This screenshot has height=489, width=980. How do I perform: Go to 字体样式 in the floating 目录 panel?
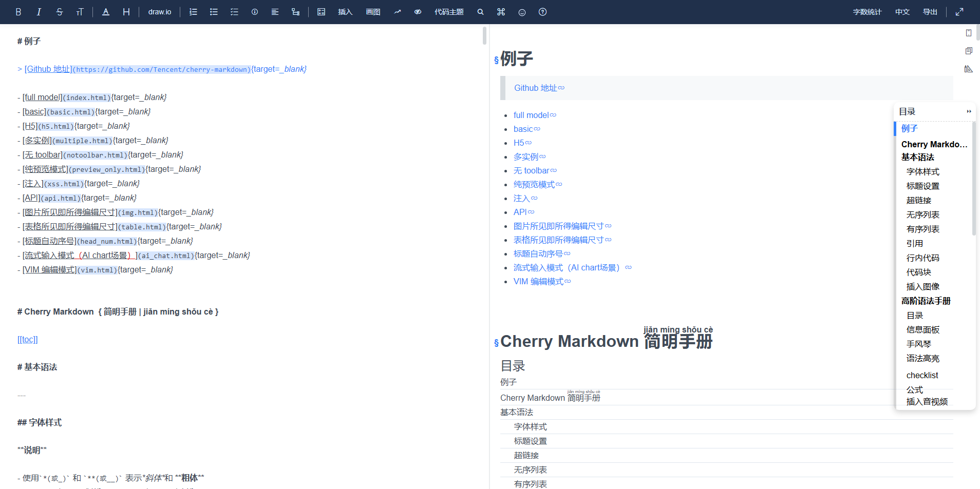pyautogui.click(x=923, y=171)
